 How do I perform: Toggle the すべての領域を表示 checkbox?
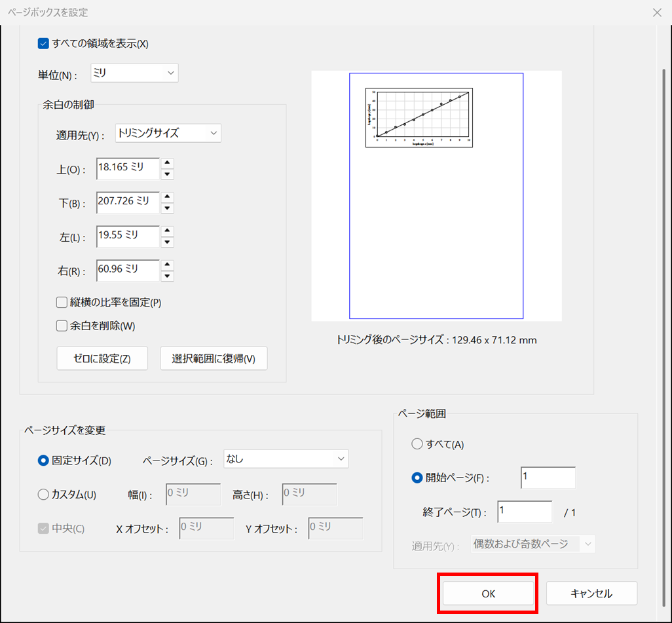point(43,44)
